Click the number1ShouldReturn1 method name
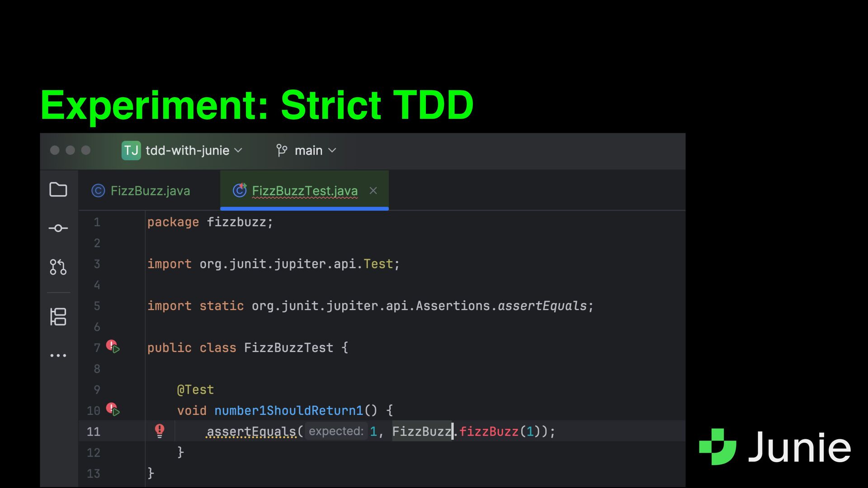This screenshot has height=488, width=868. 288,410
